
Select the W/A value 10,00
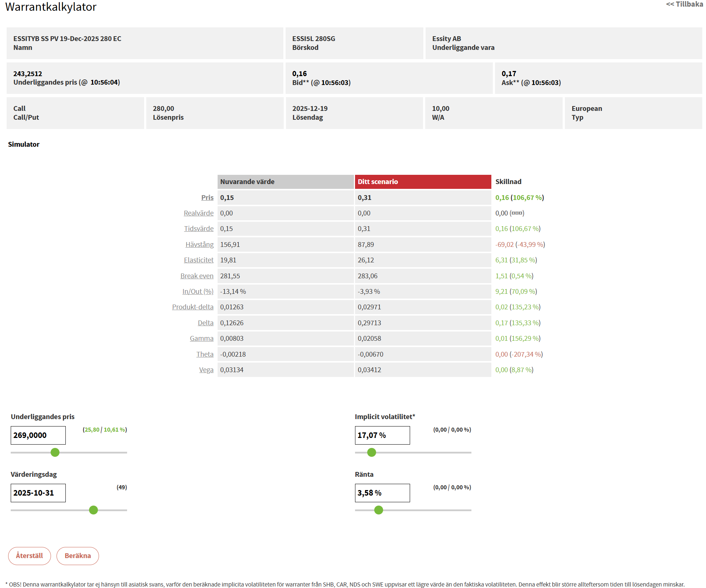[x=441, y=108]
